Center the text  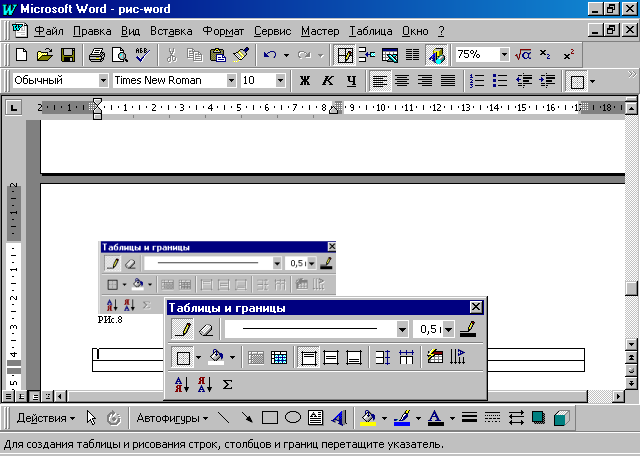click(402, 80)
